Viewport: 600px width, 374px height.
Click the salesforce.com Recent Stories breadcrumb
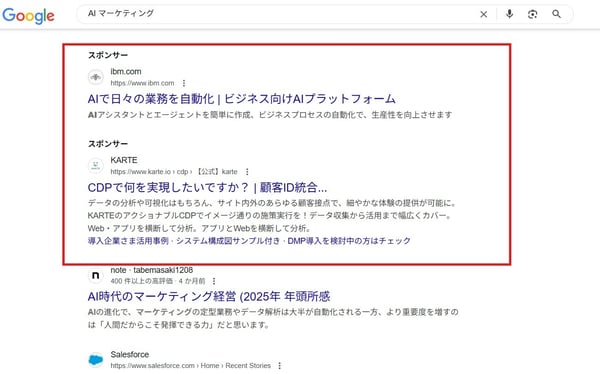(x=191, y=366)
